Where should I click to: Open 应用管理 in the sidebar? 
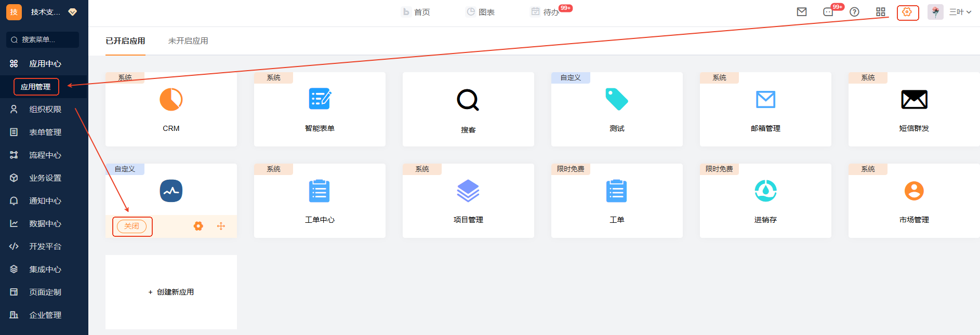pos(36,87)
